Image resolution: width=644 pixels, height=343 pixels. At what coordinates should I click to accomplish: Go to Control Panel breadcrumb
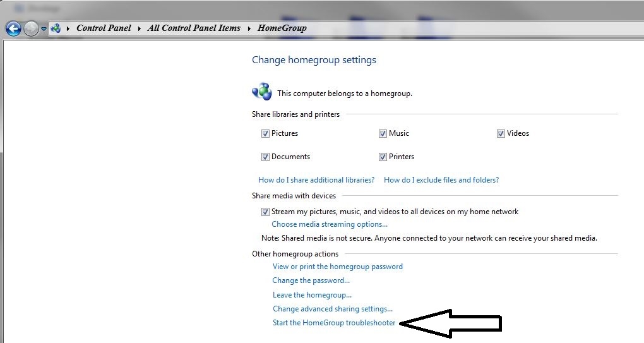click(x=104, y=28)
